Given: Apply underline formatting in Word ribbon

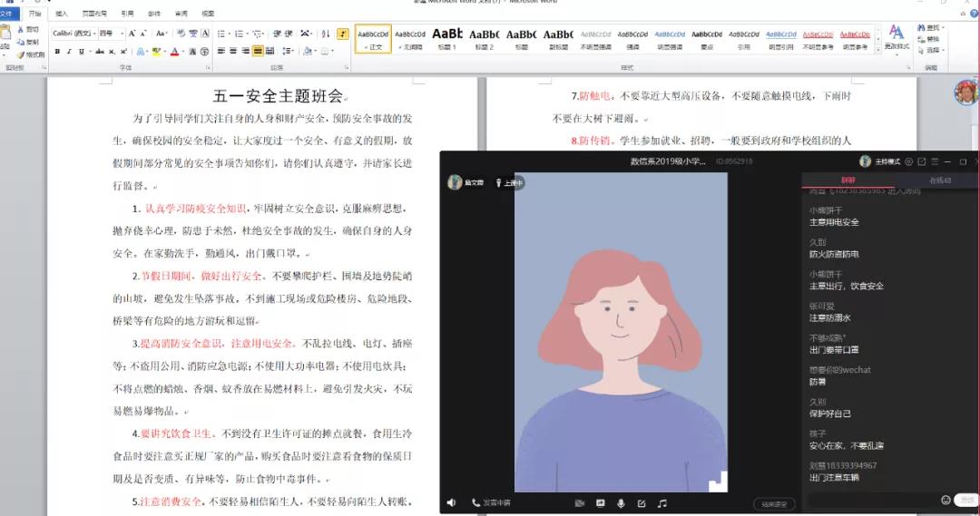Looking at the screenshot, I should [x=82, y=51].
